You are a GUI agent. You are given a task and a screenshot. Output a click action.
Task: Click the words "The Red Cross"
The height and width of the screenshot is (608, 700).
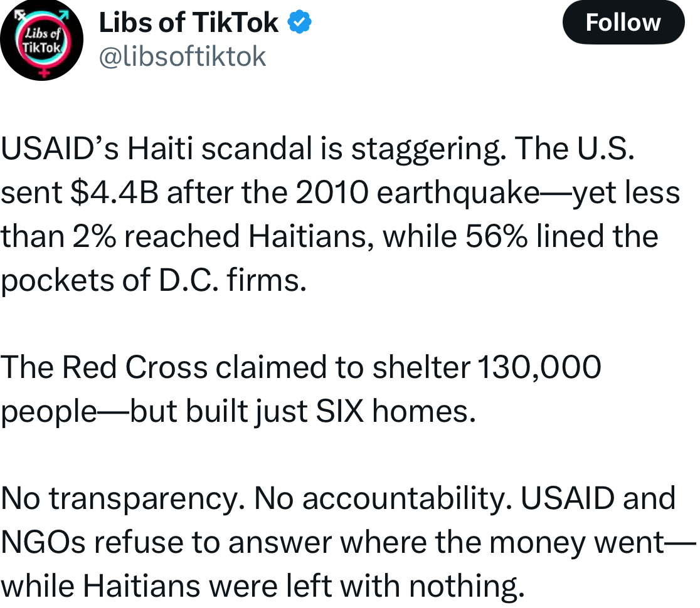103,368
